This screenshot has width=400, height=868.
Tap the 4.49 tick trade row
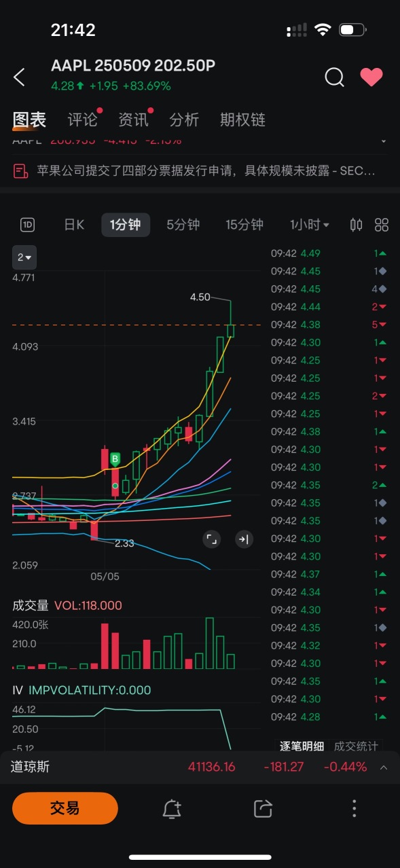point(329,253)
